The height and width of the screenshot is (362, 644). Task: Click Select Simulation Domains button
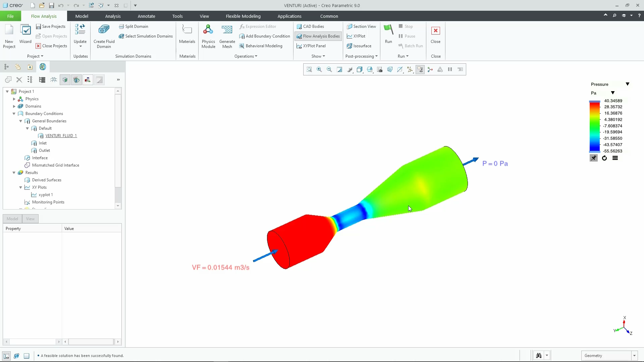[x=146, y=36]
